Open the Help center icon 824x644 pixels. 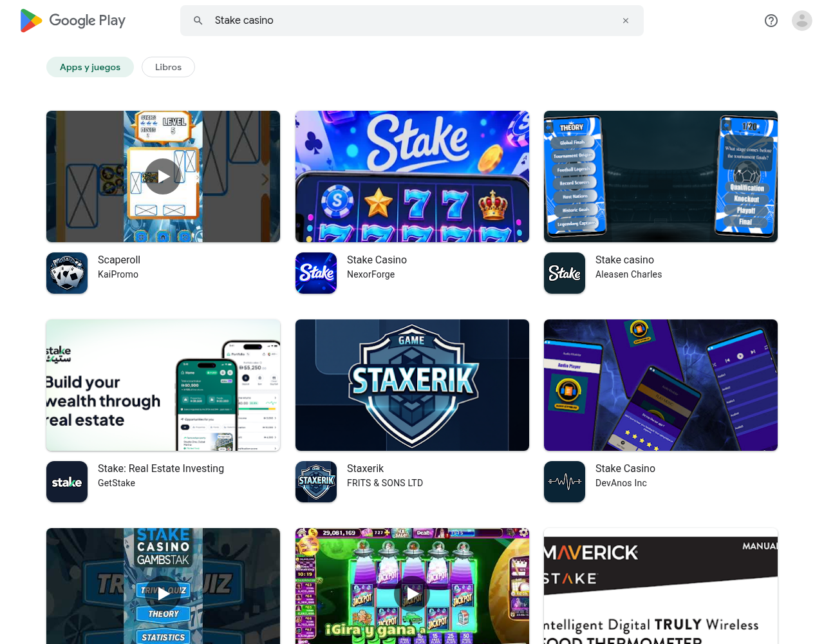pos(771,21)
